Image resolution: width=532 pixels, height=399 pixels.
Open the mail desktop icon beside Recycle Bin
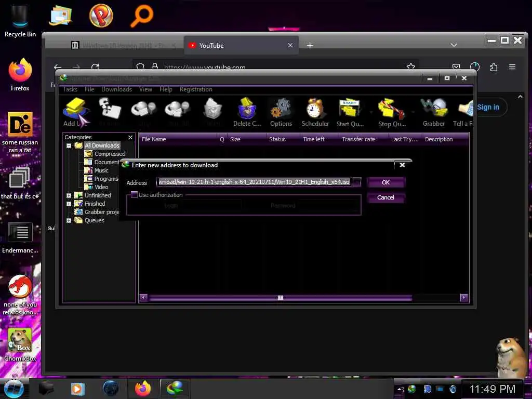pyautogui.click(x=60, y=15)
